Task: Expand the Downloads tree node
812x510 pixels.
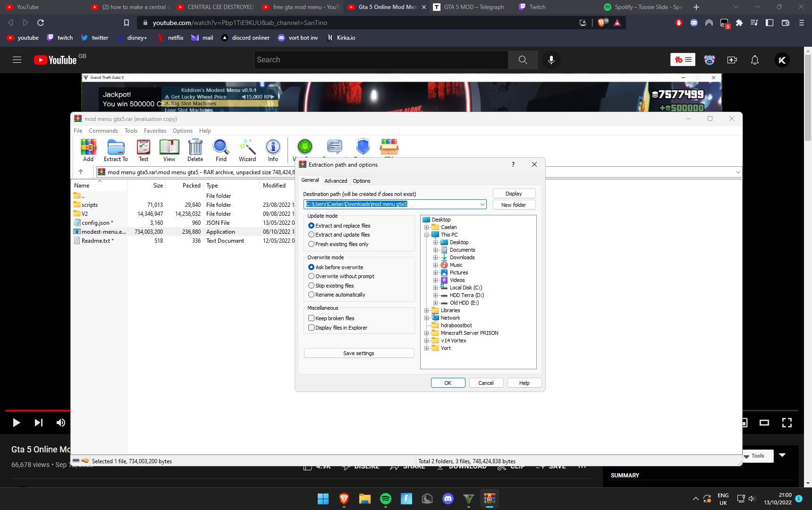Action: tap(435, 257)
